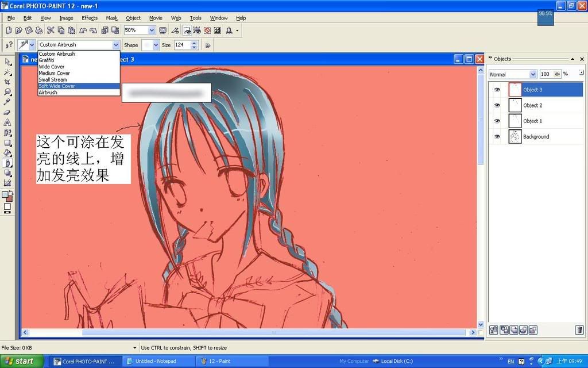Print the image using the Print icon
This screenshot has height=368, width=588.
point(39,30)
